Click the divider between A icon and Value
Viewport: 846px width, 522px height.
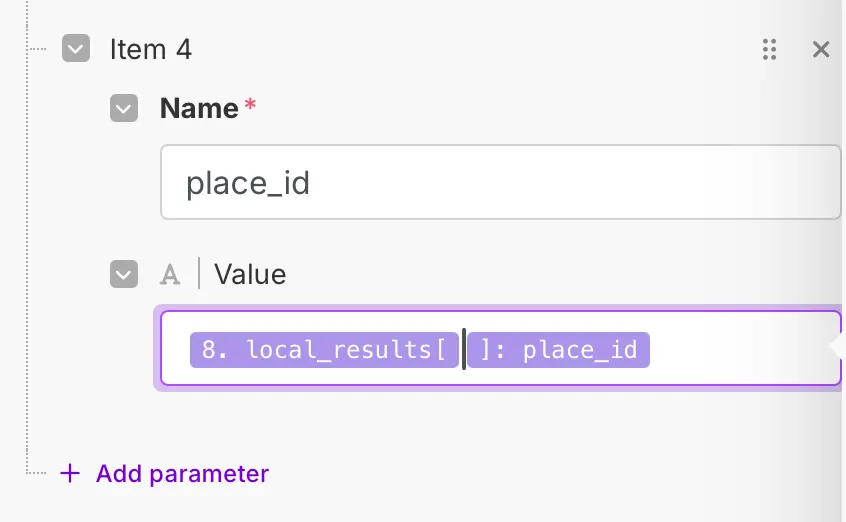point(198,274)
